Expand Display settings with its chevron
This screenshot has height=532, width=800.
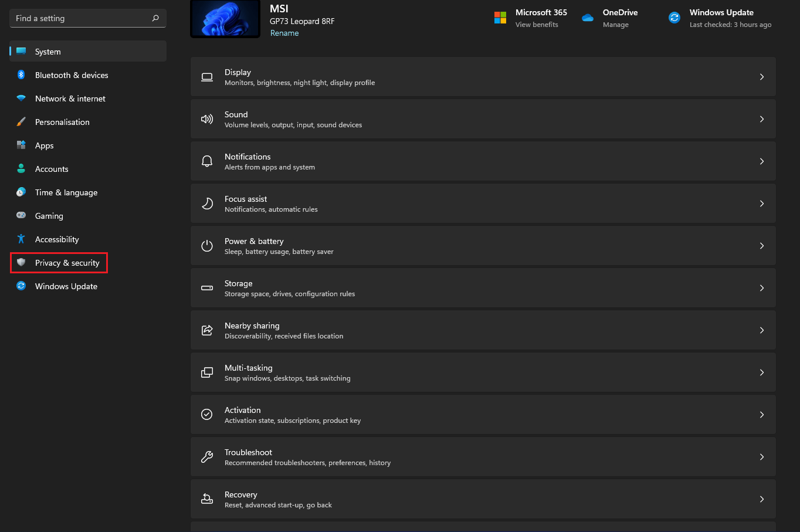click(x=762, y=77)
